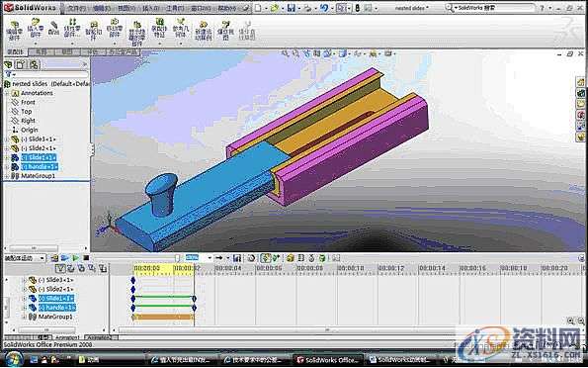Click the Edit Component tool in ribbon
This screenshot has width=588, height=368.
14,30
